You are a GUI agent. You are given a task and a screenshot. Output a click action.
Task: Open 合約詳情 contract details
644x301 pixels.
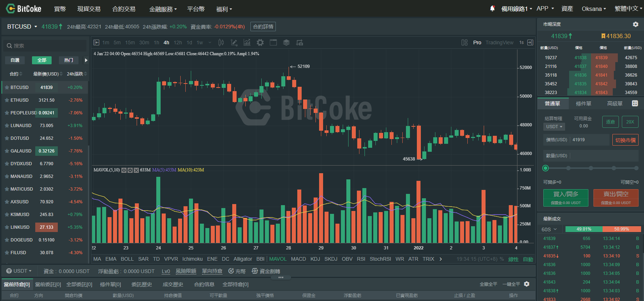tap(263, 27)
